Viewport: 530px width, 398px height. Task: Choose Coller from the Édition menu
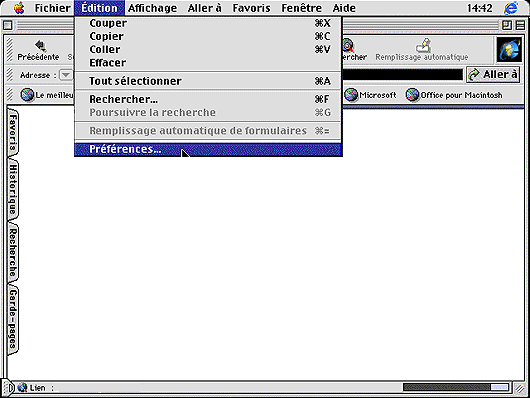tap(208, 49)
